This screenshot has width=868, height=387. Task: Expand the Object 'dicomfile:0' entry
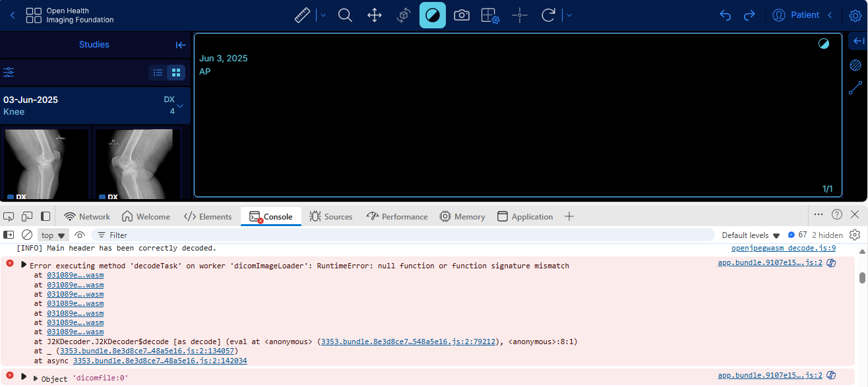(x=36, y=378)
